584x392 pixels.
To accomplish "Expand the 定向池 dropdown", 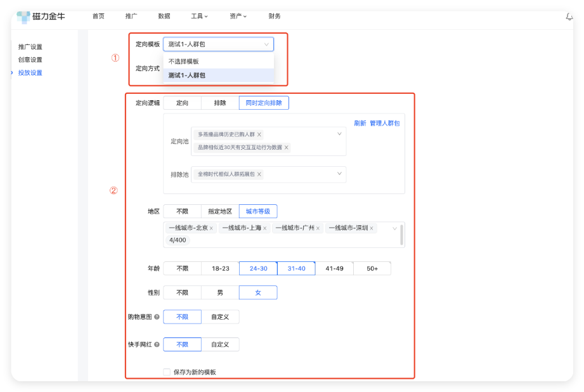I will coord(339,134).
